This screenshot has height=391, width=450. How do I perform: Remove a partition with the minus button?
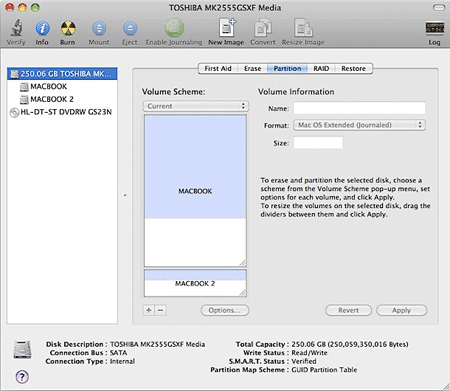click(x=160, y=310)
